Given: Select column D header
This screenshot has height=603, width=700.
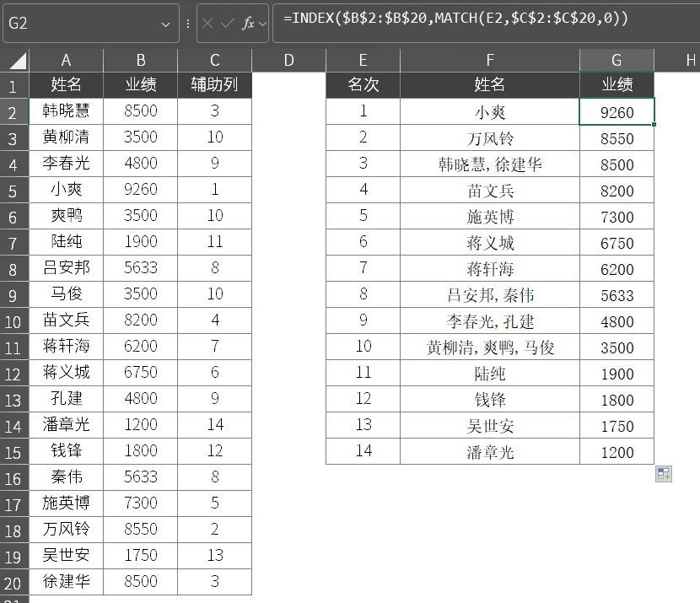Looking at the screenshot, I should pyautogui.click(x=288, y=60).
